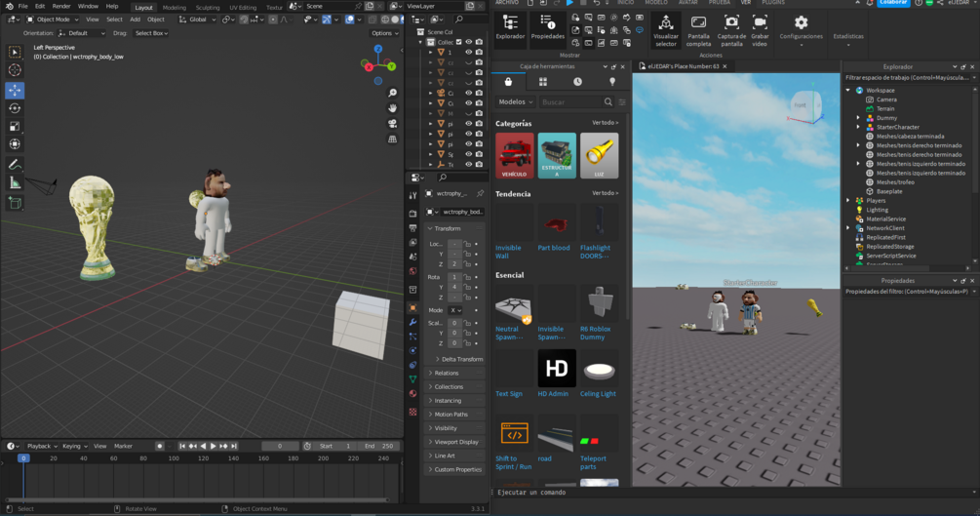Image resolution: width=980 pixels, height=516 pixels.
Task: Toggle Rotation Y lock icon in Transform
Action: tap(466, 287)
